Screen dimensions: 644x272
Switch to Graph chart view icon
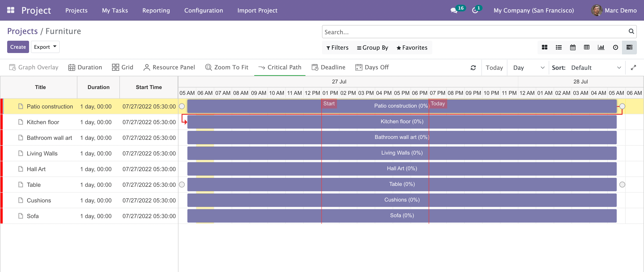[x=601, y=47]
